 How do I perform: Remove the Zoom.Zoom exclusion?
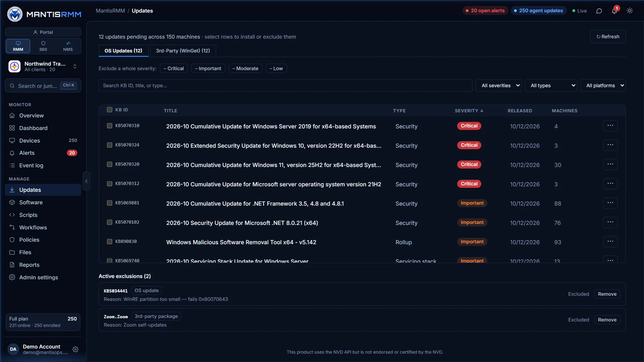click(x=607, y=320)
